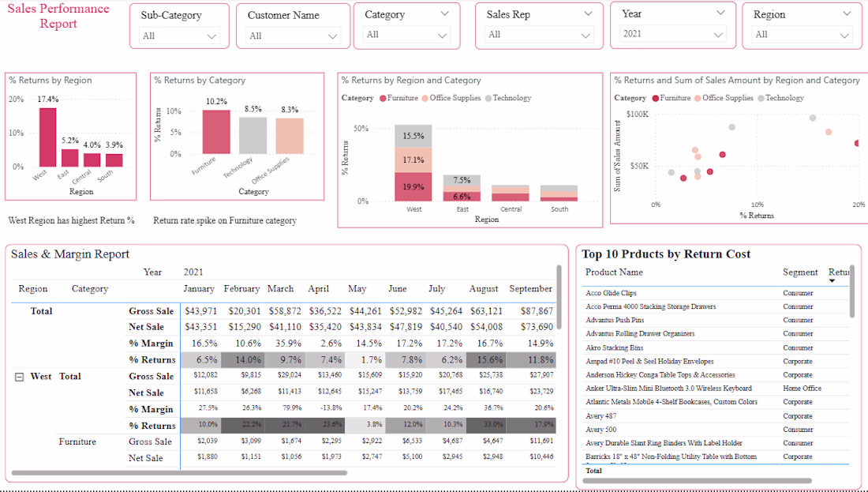The width and height of the screenshot is (868, 492).
Task: Click Furniture legend dot in stacked chart
Action: click(x=383, y=98)
